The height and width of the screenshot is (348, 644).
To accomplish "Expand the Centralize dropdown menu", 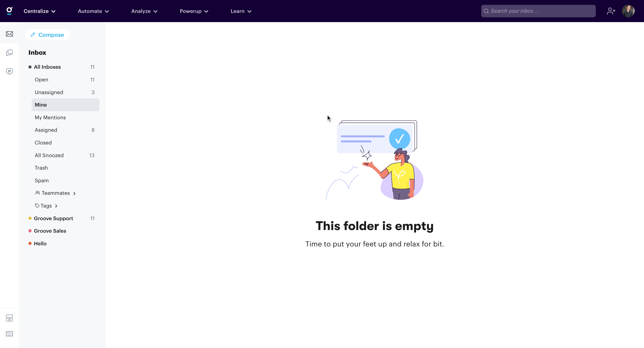I will [39, 11].
